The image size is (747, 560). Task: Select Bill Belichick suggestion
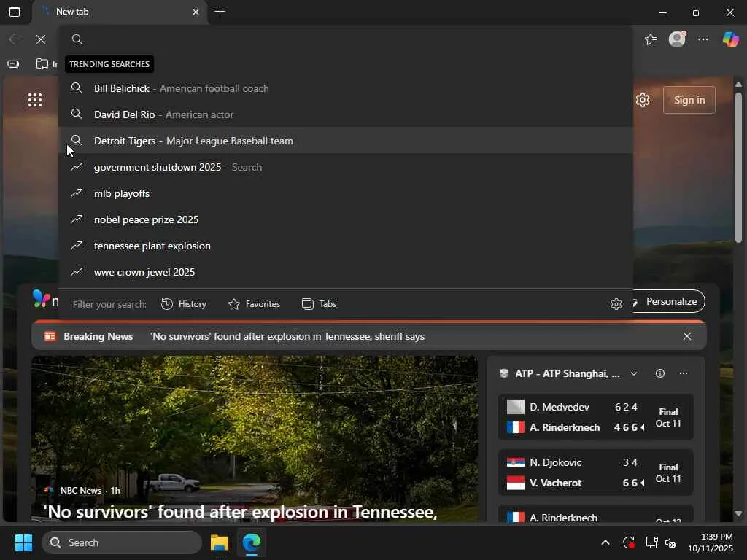(x=346, y=88)
